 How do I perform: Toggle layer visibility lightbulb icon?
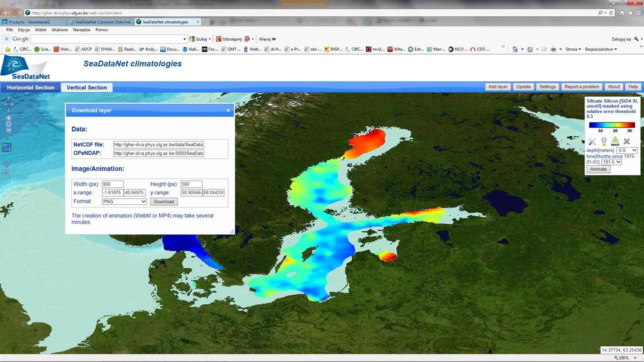604,141
